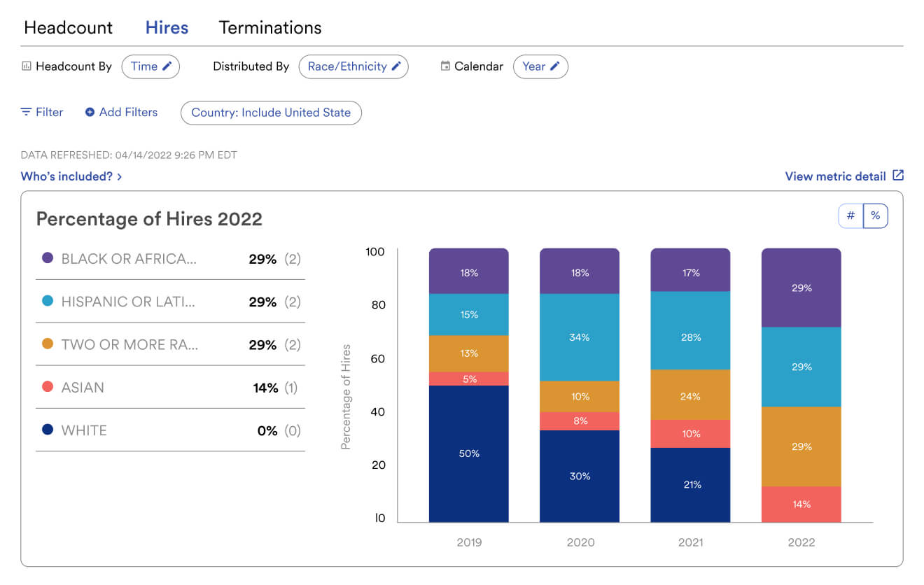Switch to the Headcount tab
The height and width of the screenshot is (585, 924).
point(68,28)
